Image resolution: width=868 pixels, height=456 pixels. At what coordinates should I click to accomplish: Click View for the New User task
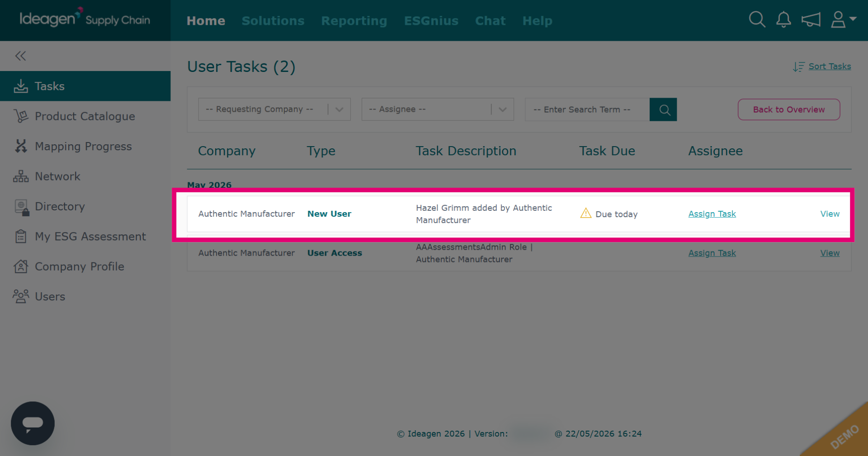pos(830,214)
